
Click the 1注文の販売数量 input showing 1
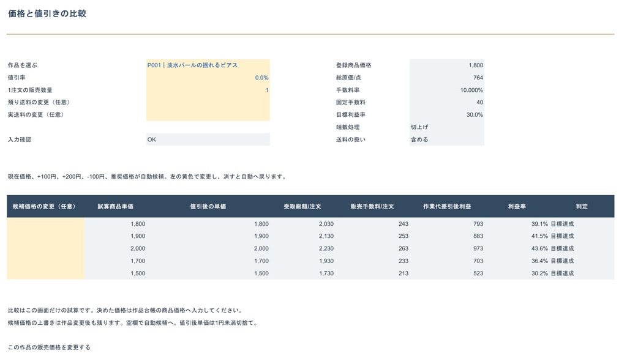[208, 90]
